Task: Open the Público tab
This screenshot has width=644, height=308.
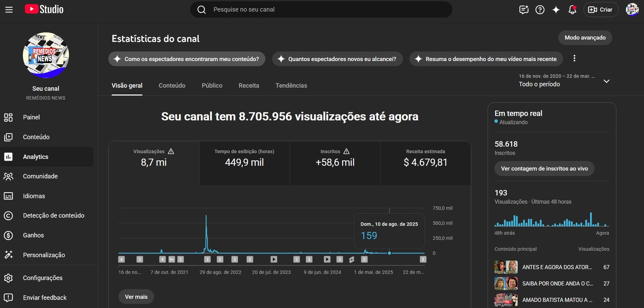Action: point(212,86)
